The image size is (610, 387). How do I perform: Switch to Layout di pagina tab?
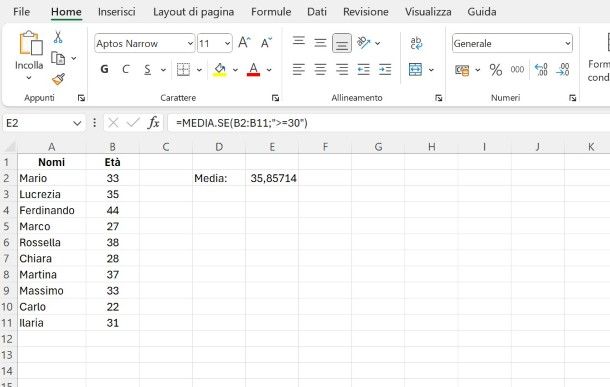pos(194,12)
